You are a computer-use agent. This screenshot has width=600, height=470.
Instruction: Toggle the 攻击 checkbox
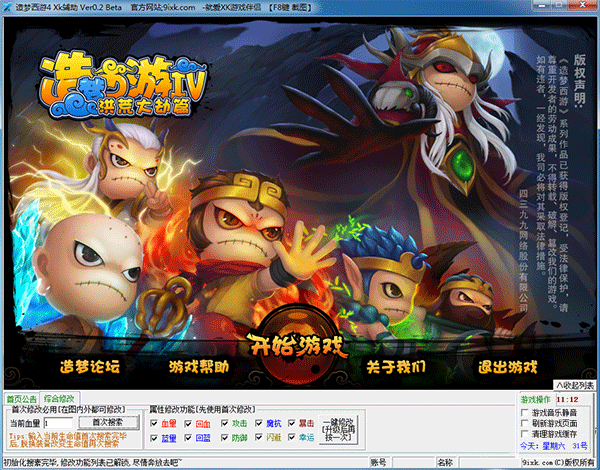pos(225,423)
